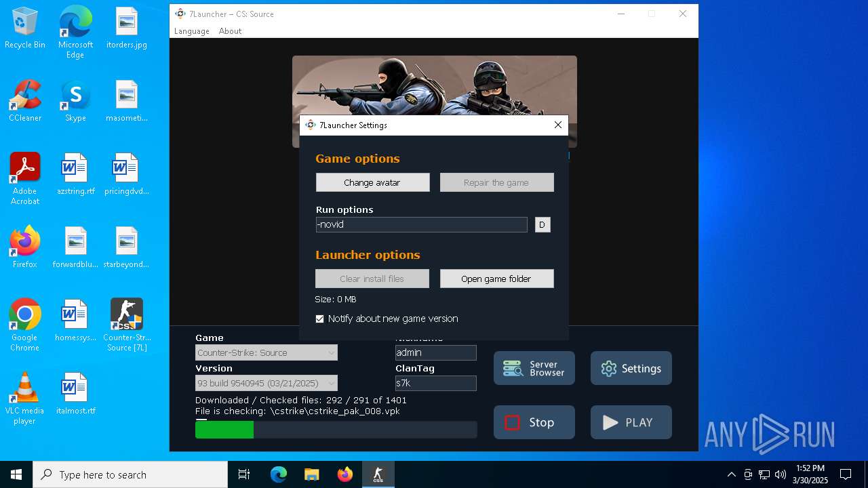Toggle Notify about new game version checkbox
Screen dimensions: 868x488
tap(320, 319)
